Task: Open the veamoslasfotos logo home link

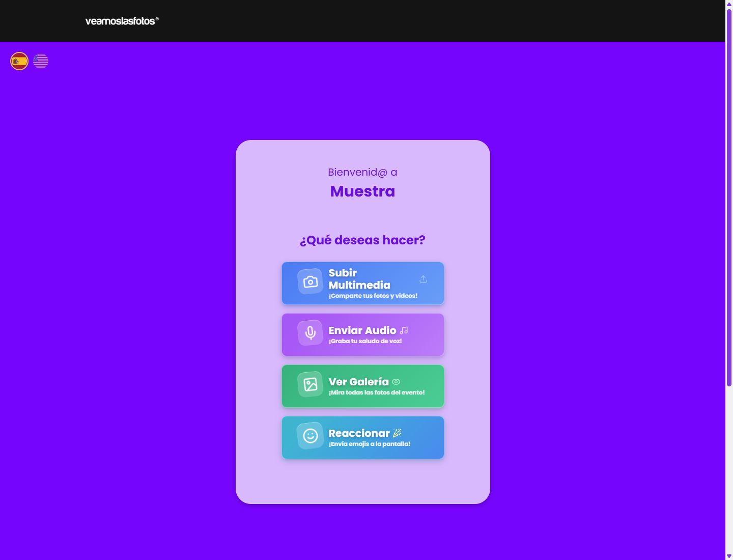Action: (x=122, y=21)
